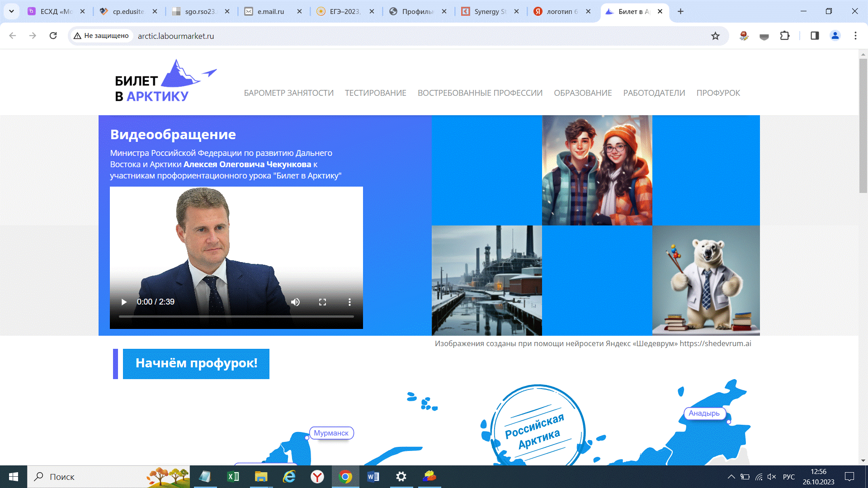Image resolution: width=868 pixels, height=488 pixels.
Task: Select Мурманск label on the map
Action: coord(331,433)
